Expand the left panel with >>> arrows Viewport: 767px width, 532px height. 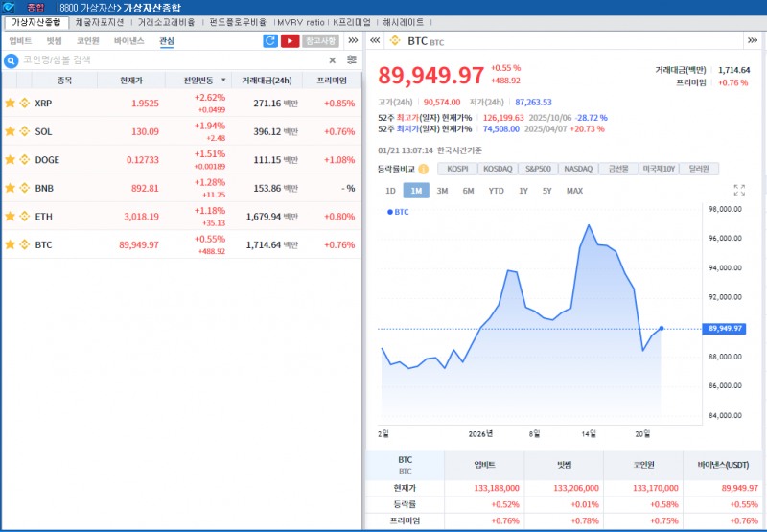tap(352, 41)
